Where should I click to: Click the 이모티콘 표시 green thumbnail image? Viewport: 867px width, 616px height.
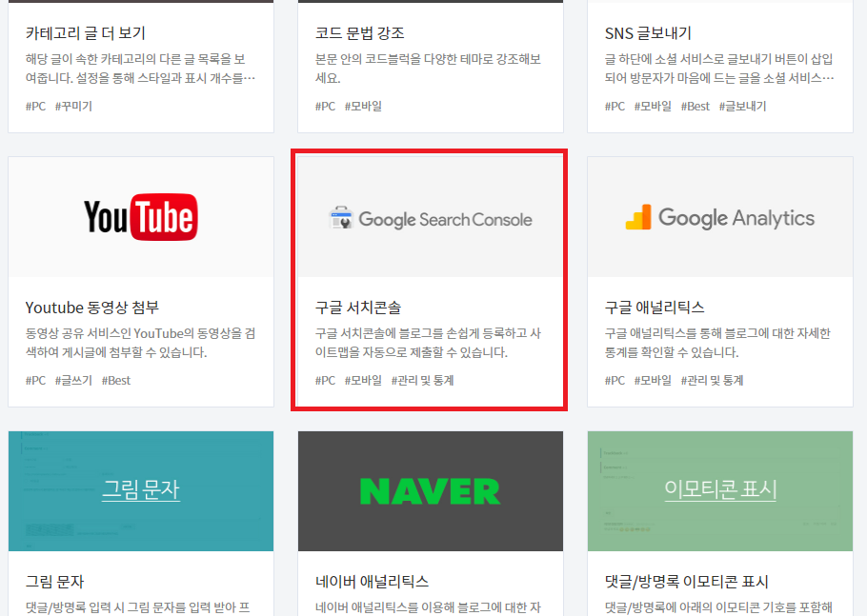719,491
